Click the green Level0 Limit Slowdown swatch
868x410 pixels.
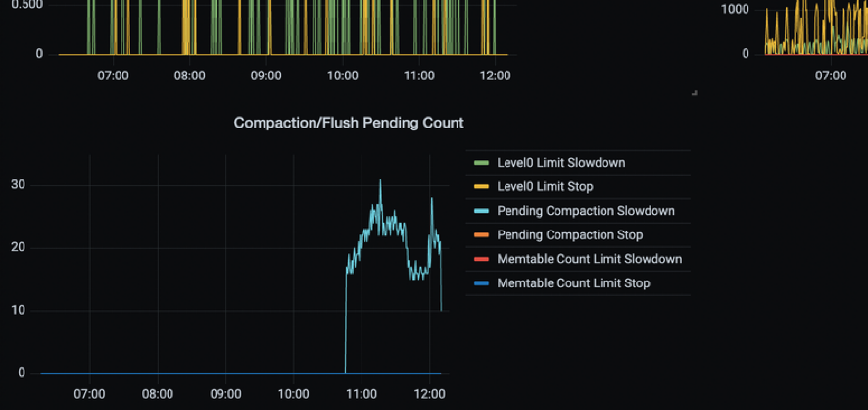[482, 163]
